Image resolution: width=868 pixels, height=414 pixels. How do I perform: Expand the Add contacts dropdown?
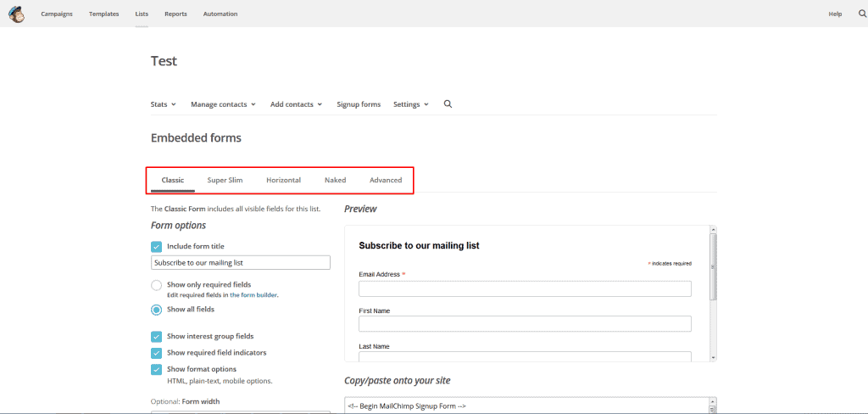tap(296, 104)
